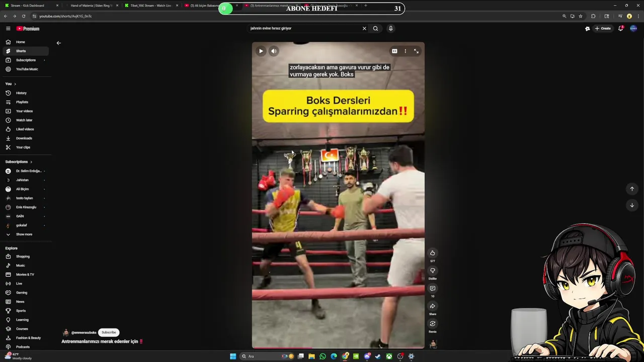Open gokalaf channel subscription
This screenshot has width=644, height=362.
coord(25,225)
